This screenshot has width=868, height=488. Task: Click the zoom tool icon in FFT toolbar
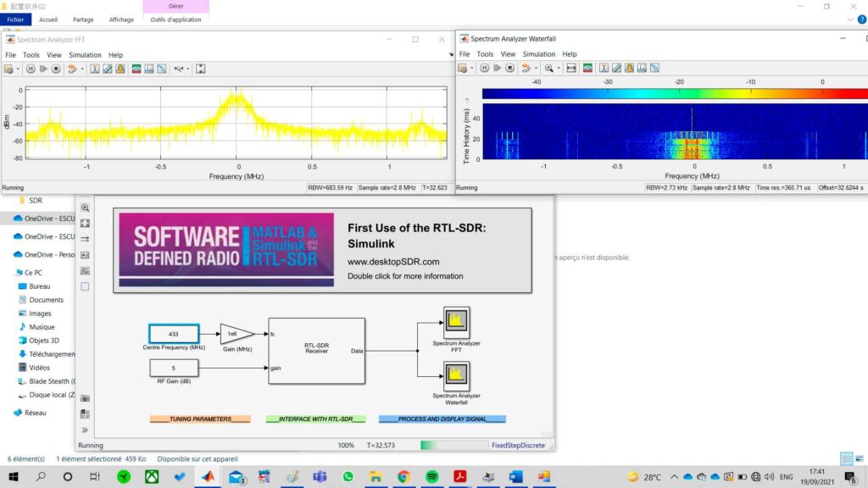(178, 69)
